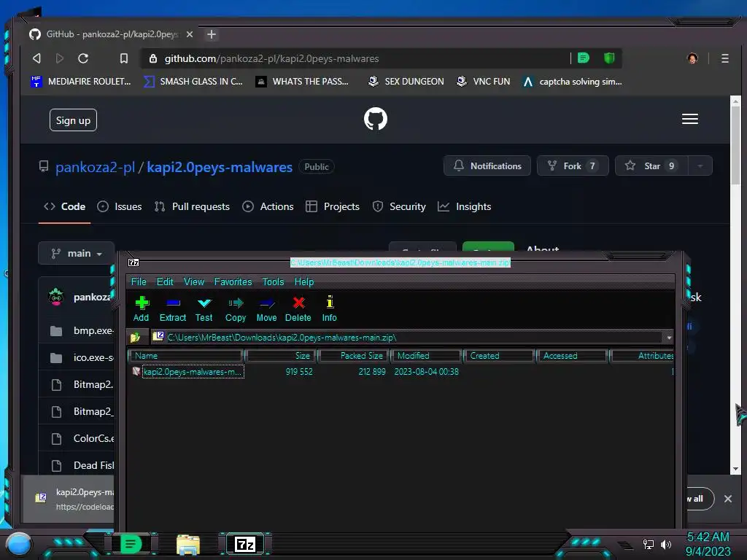Open captcha solving sim... bookmark
The height and width of the screenshot is (560, 747).
point(572,82)
